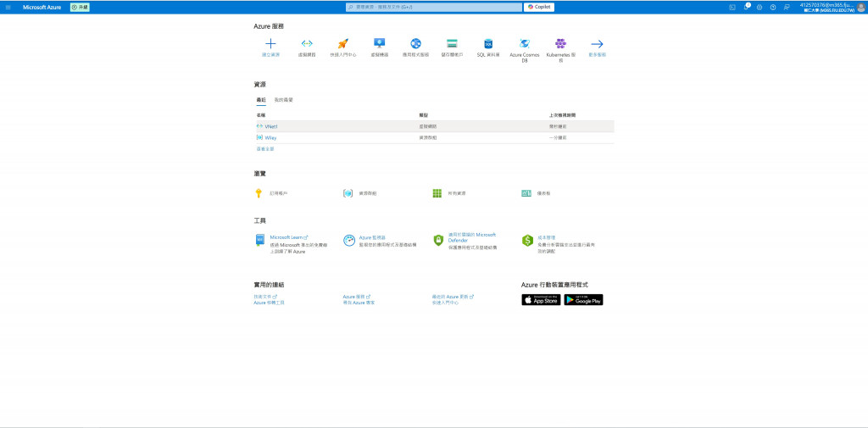
Task: Open the Azure migration tools link
Action: pyautogui.click(x=269, y=303)
